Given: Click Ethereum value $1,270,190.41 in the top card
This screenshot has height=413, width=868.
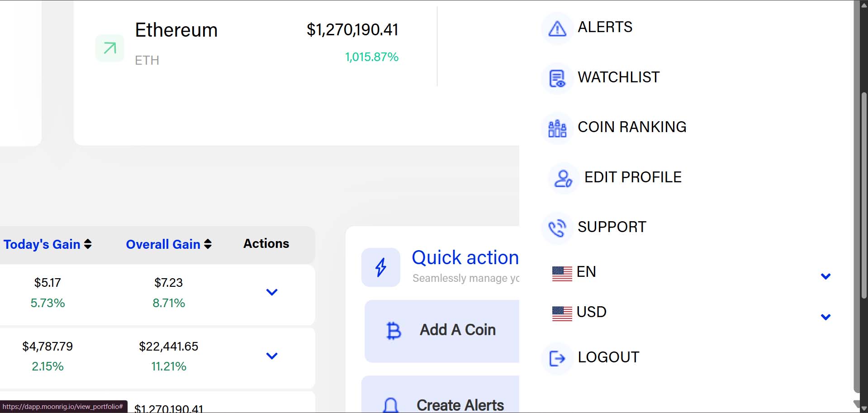Looking at the screenshot, I should [x=352, y=30].
